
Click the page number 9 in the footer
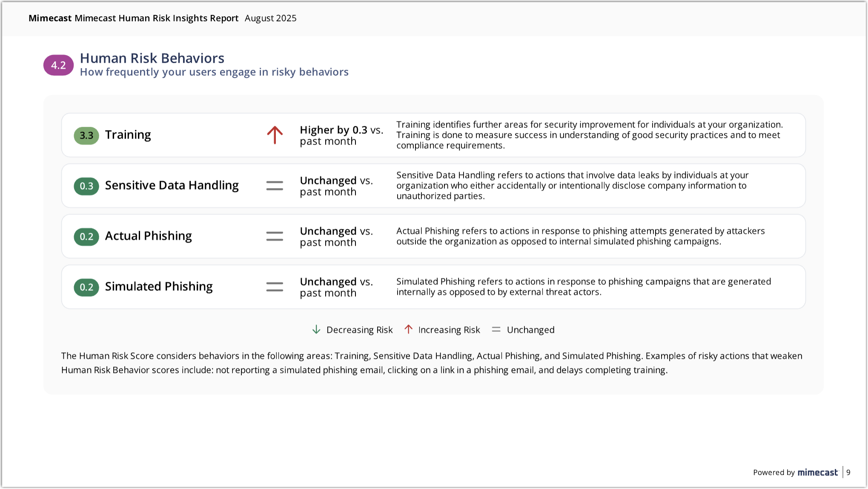click(848, 472)
